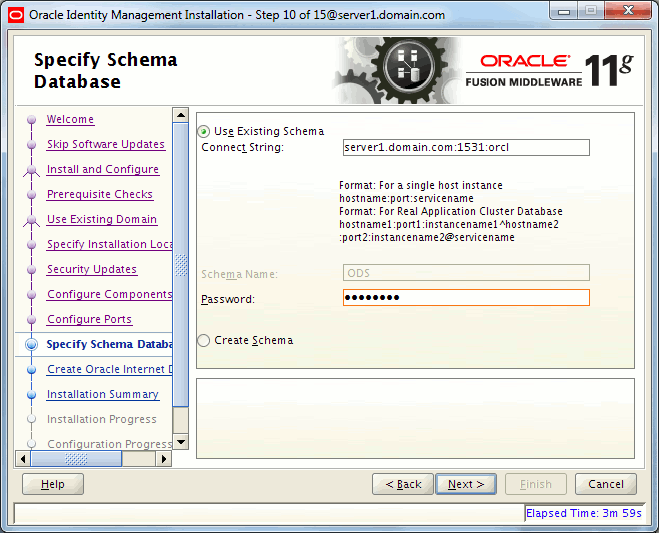
Task: Open the Security Updates step
Action: (x=92, y=269)
